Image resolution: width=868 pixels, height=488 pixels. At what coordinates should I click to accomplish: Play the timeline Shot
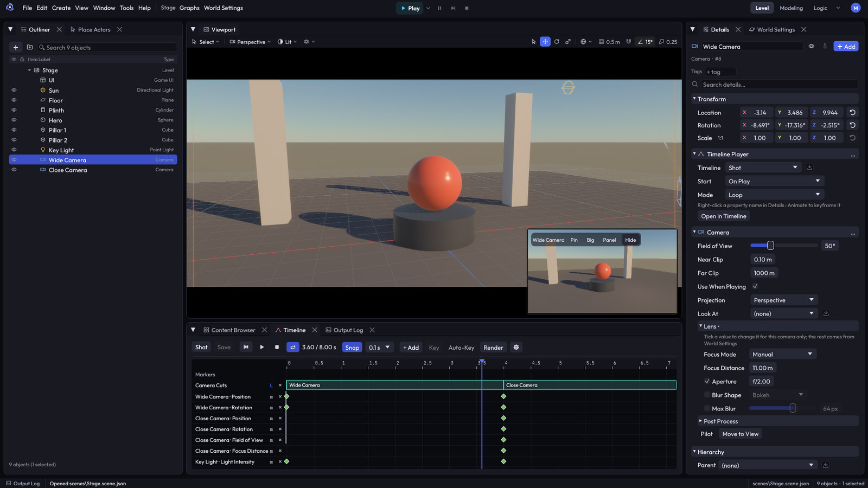262,347
